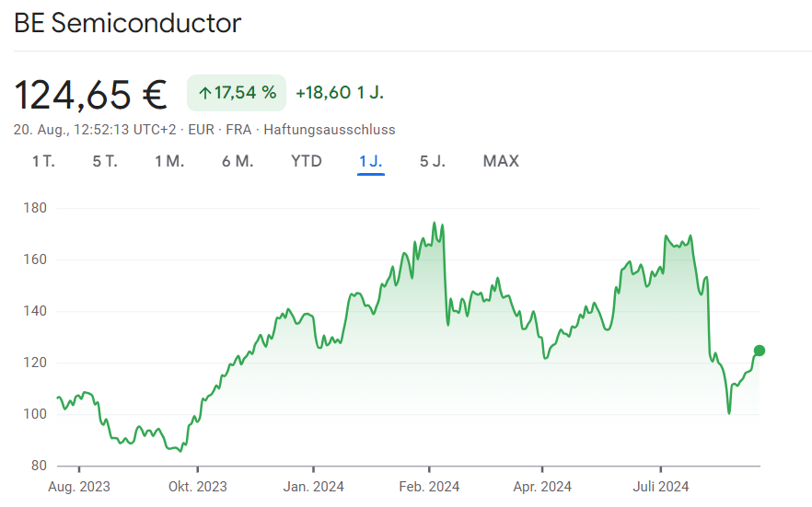Click the 140 y-axis label
Image resolution: width=812 pixels, height=507 pixels.
35,311
